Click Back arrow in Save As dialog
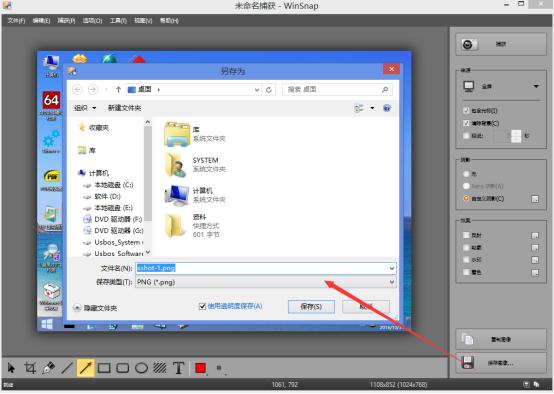554x394 pixels. (x=77, y=90)
